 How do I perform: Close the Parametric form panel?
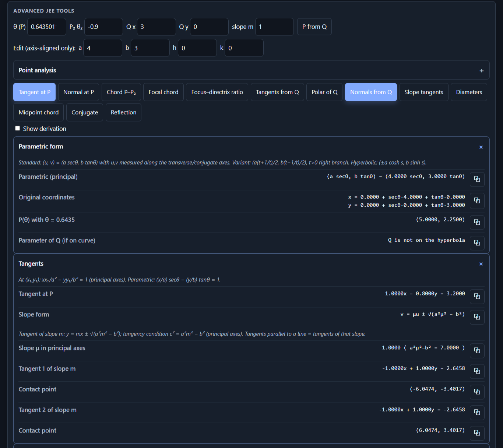[481, 147]
